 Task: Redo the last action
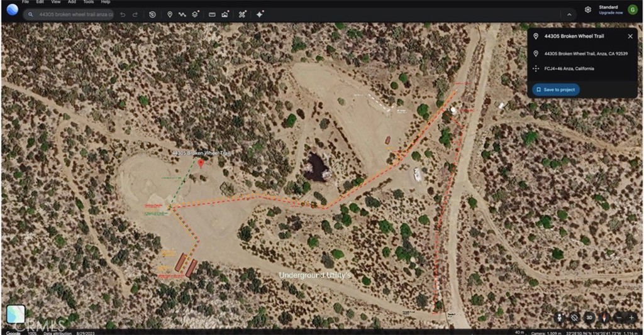[135, 14]
